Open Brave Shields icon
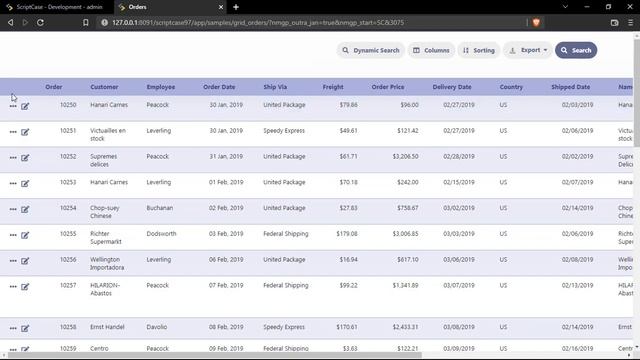Screen dimensions: 640x360 536,22
